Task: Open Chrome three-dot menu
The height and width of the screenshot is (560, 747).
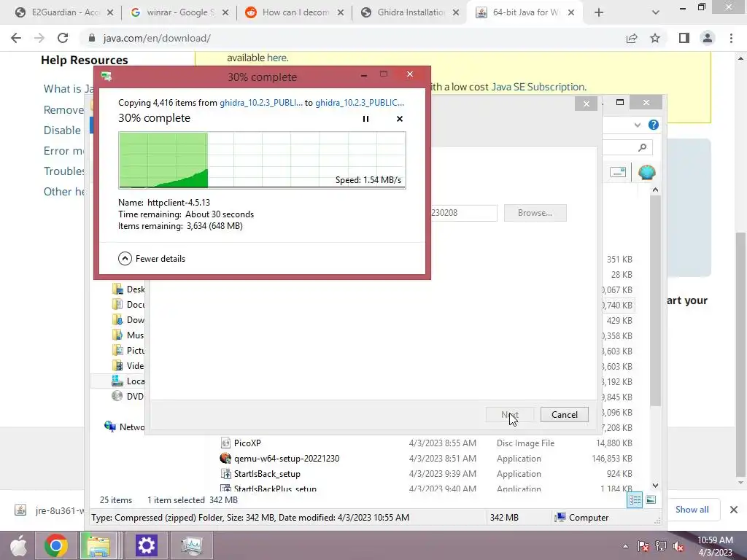Action: [x=731, y=38]
